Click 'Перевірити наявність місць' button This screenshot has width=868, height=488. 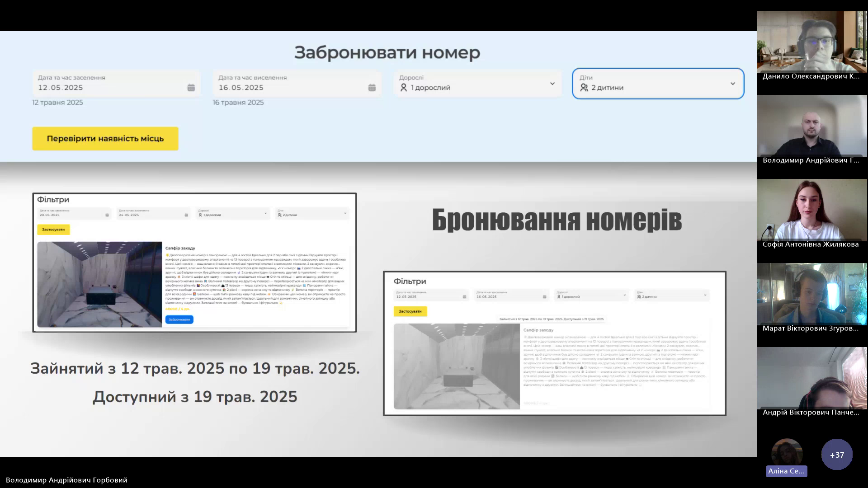105,138
